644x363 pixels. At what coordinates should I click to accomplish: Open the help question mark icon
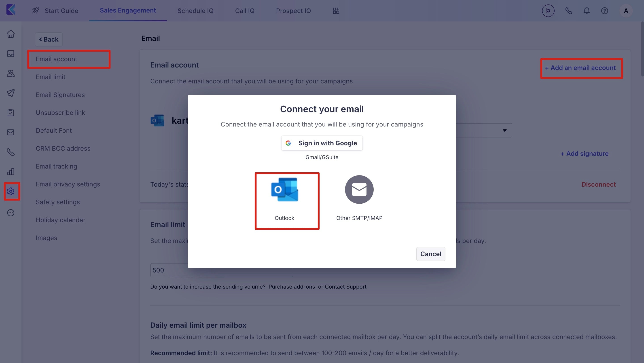click(x=604, y=11)
